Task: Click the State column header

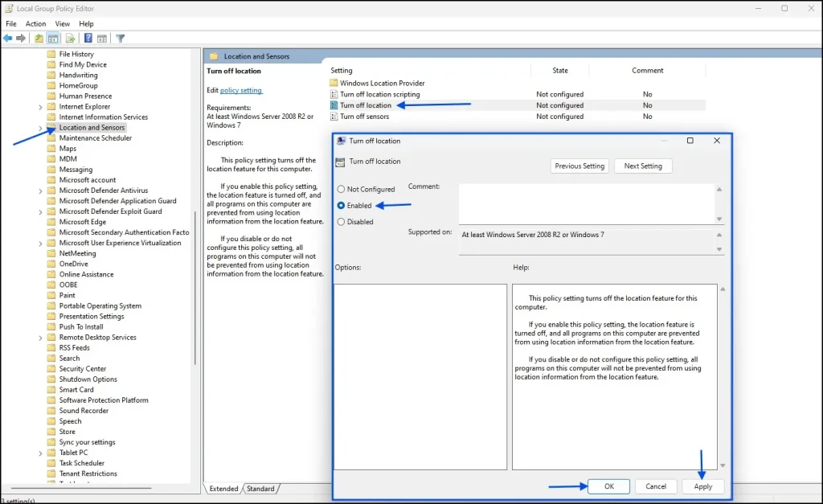Action: point(560,71)
